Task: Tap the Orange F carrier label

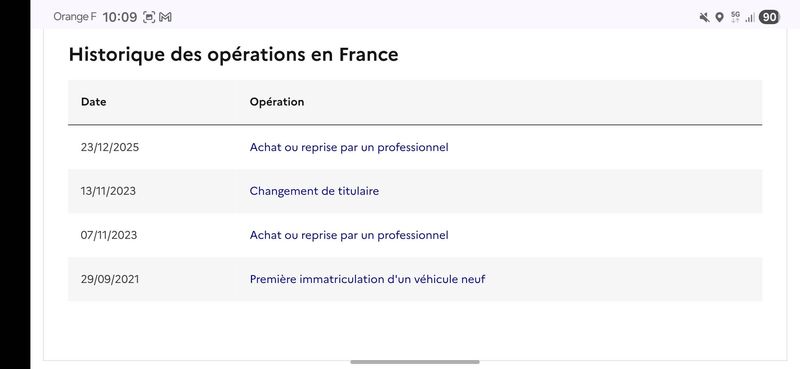Action: pyautogui.click(x=74, y=17)
